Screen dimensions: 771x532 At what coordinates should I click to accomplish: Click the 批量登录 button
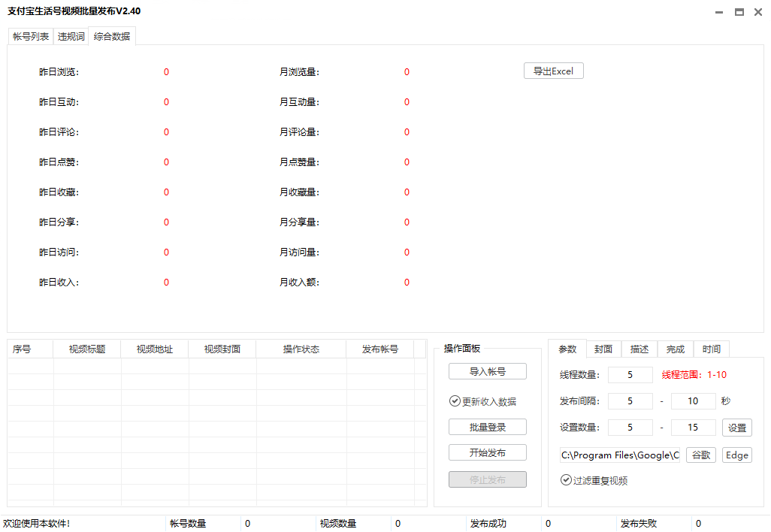click(487, 427)
